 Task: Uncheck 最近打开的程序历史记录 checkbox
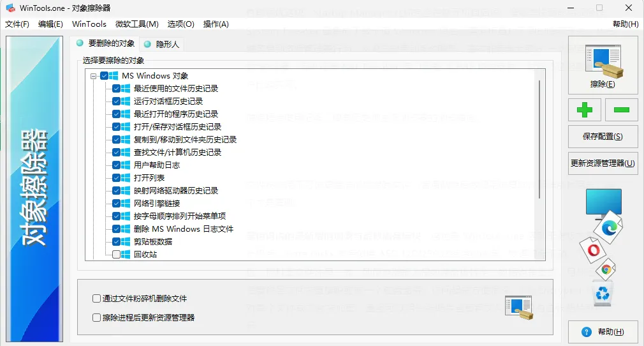116,114
